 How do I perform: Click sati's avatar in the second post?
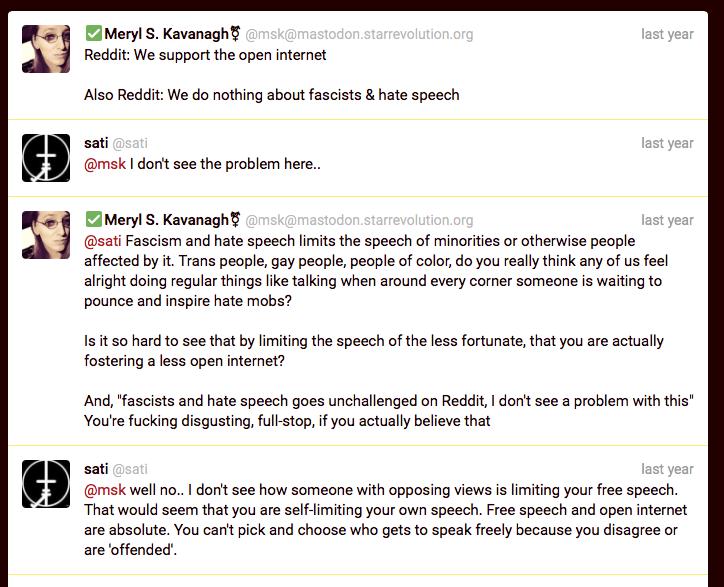[46, 158]
